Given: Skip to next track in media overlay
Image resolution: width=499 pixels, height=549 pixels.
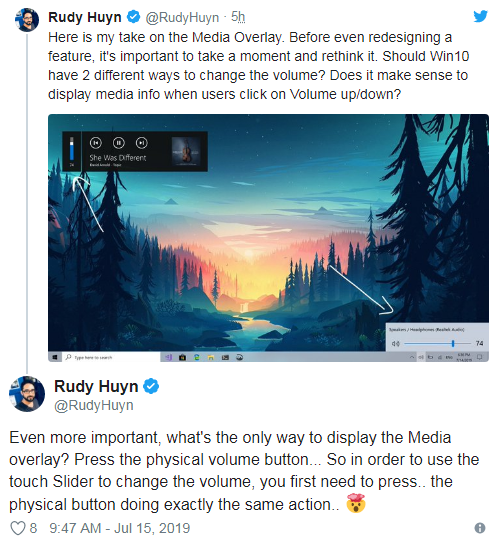Looking at the screenshot, I should pos(141,143).
